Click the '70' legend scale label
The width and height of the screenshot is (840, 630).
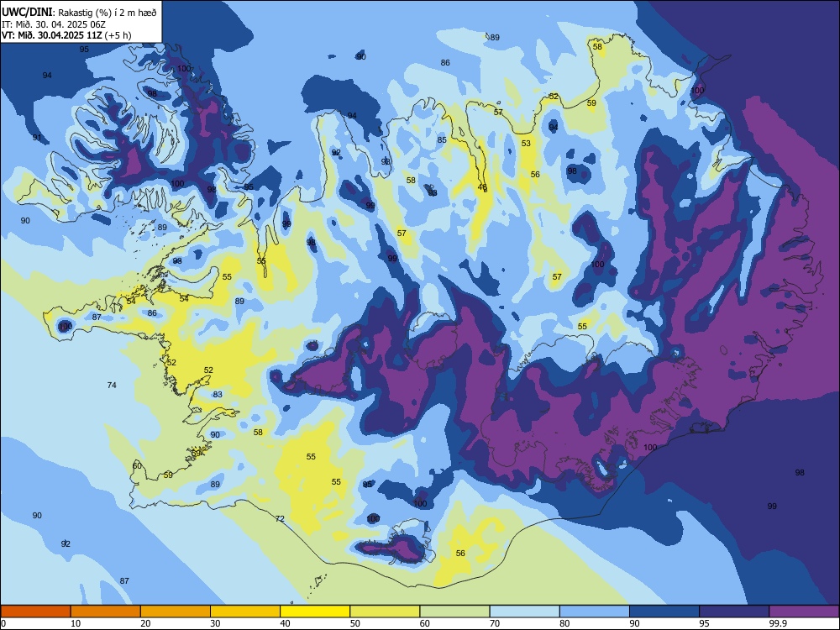pyautogui.click(x=495, y=623)
